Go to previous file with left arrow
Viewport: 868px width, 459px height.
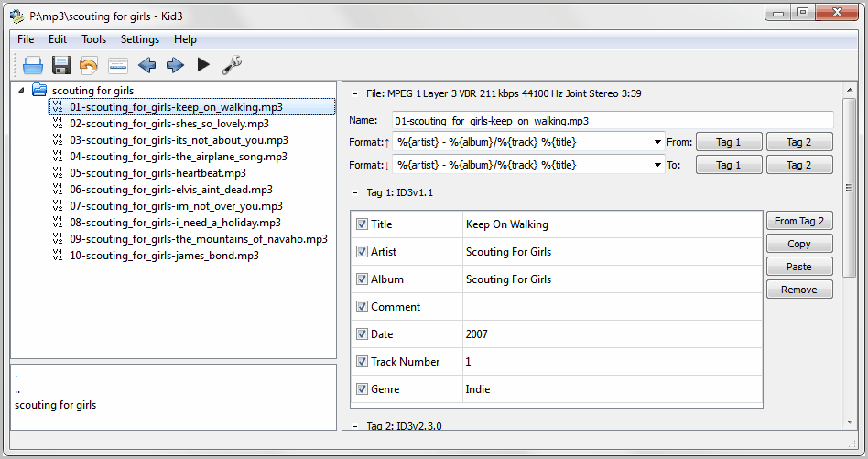click(146, 65)
